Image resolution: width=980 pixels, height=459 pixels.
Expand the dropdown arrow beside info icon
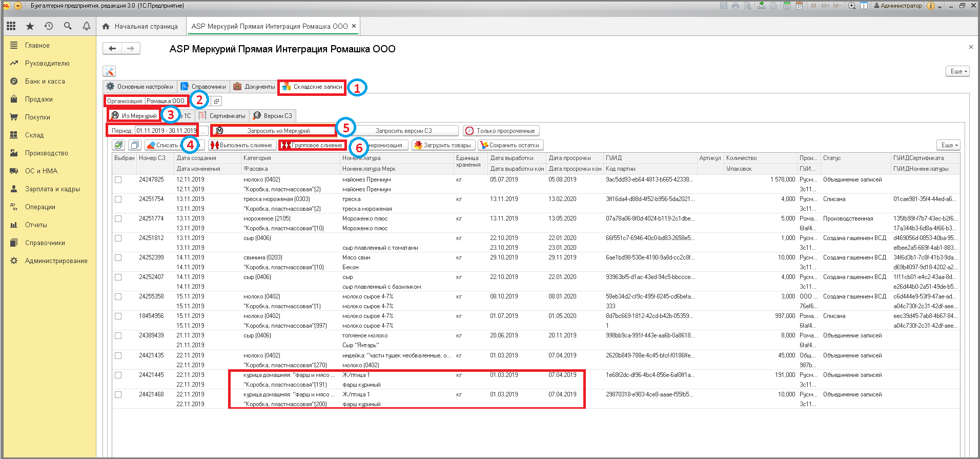tap(940, 6)
